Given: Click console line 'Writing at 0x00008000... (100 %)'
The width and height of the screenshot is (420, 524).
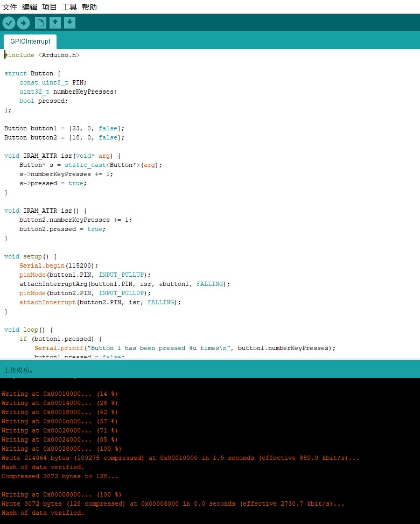Looking at the screenshot, I should pos(61,494).
